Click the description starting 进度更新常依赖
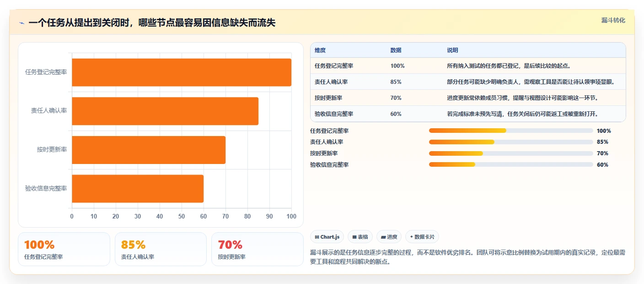 pos(523,98)
